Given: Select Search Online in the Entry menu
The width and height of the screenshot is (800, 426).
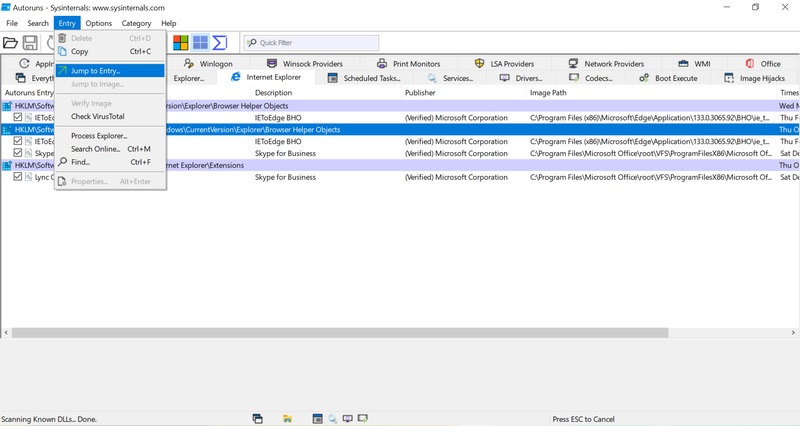Looking at the screenshot, I should [x=95, y=149].
